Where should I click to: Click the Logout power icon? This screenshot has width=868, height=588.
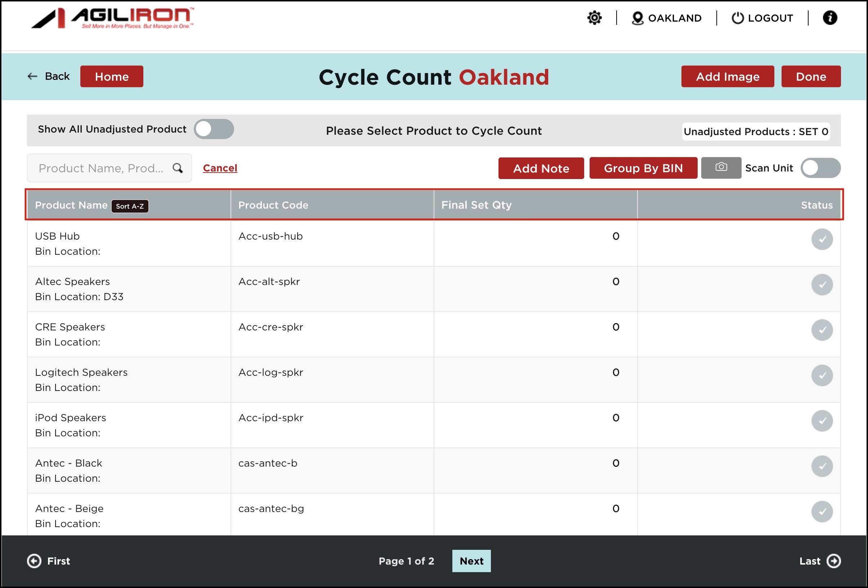click(737, 18)
